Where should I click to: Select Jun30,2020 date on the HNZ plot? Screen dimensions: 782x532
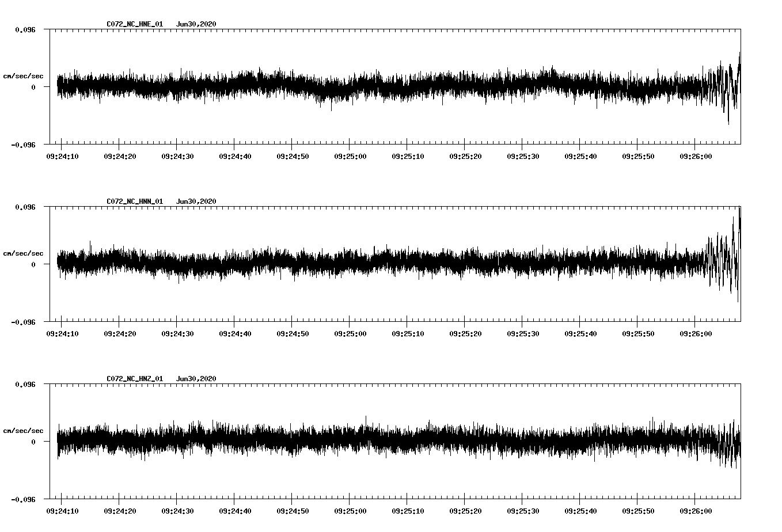(x=196, y=379)
